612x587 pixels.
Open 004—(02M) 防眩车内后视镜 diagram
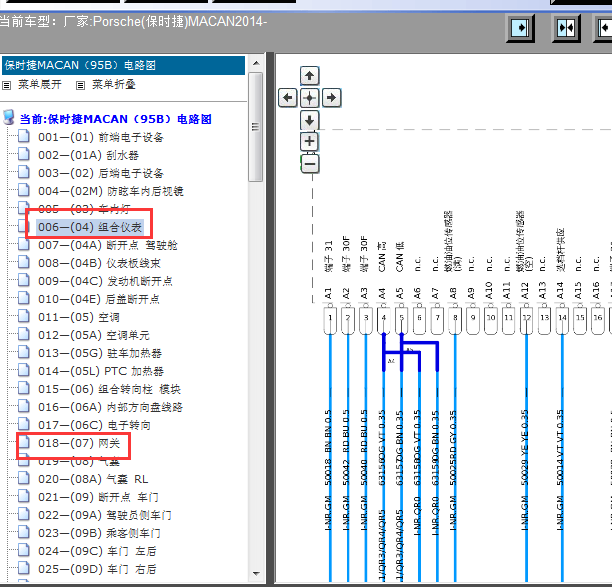[x=111, y=191]
